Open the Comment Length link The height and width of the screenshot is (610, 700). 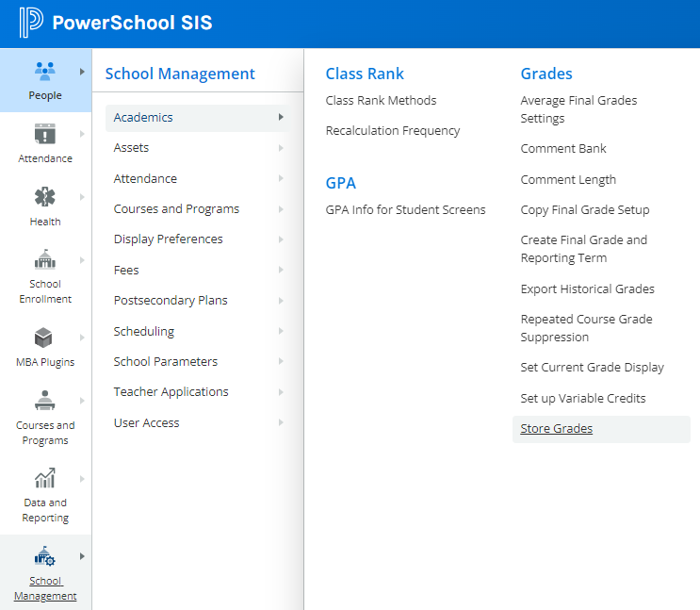[568, 180]
